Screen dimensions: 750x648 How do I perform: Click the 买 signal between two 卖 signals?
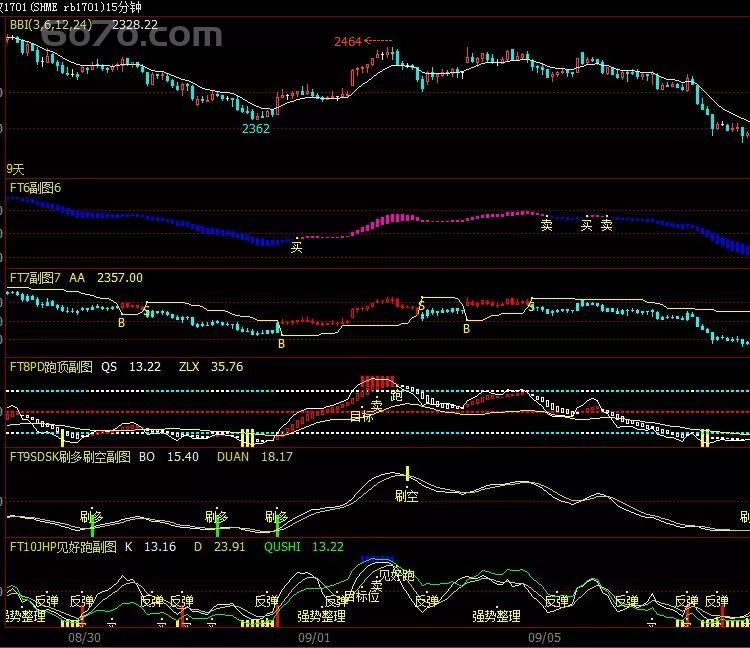click(586, 224)
